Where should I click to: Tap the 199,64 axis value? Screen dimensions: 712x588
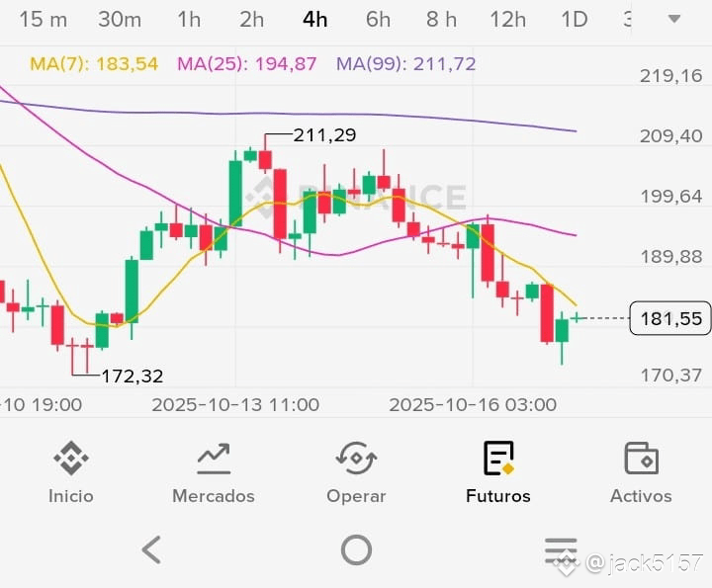[671, 197]
